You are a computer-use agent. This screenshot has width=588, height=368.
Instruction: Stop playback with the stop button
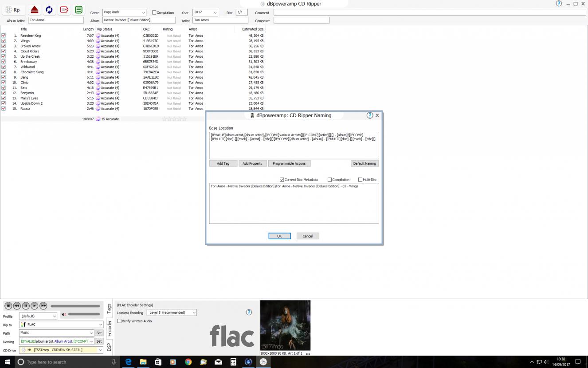coord(8,306)
